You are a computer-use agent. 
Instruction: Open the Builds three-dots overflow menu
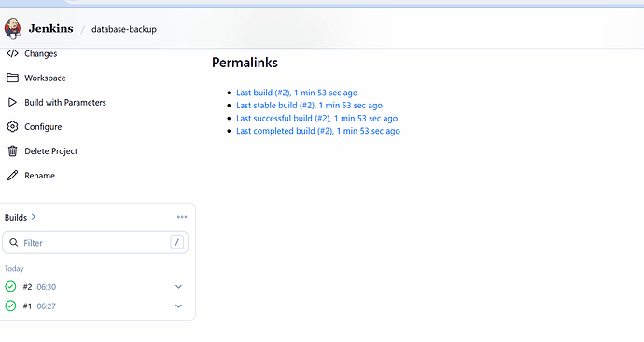point(182,217)
